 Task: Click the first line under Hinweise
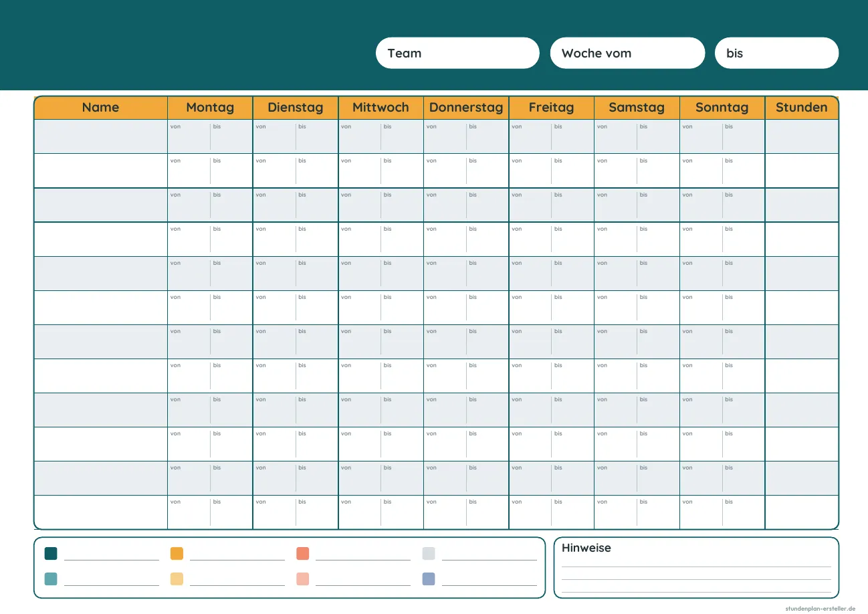point(696,567)
